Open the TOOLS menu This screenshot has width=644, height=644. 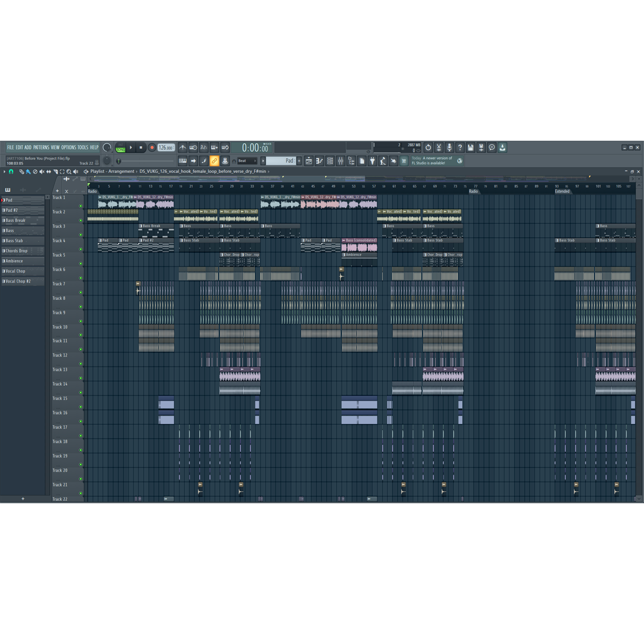point(83,147)
